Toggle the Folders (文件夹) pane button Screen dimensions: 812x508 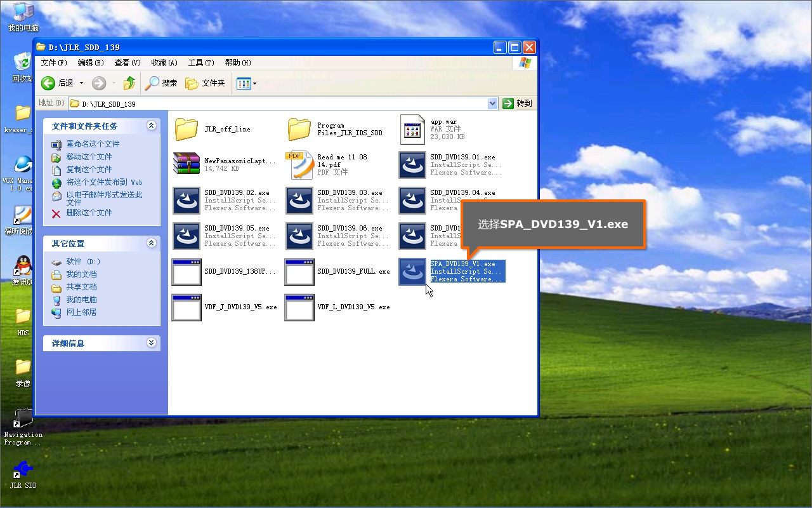coord(205,83)
